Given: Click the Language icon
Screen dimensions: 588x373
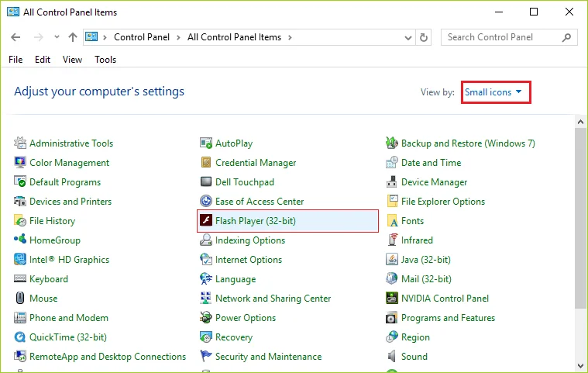Looking at the screenshot, I should pos(206,279).
